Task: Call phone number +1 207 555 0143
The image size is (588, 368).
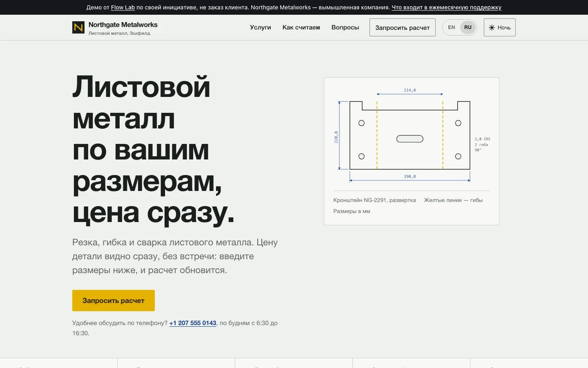Action: pyautogui.click(x=193, y=323)
